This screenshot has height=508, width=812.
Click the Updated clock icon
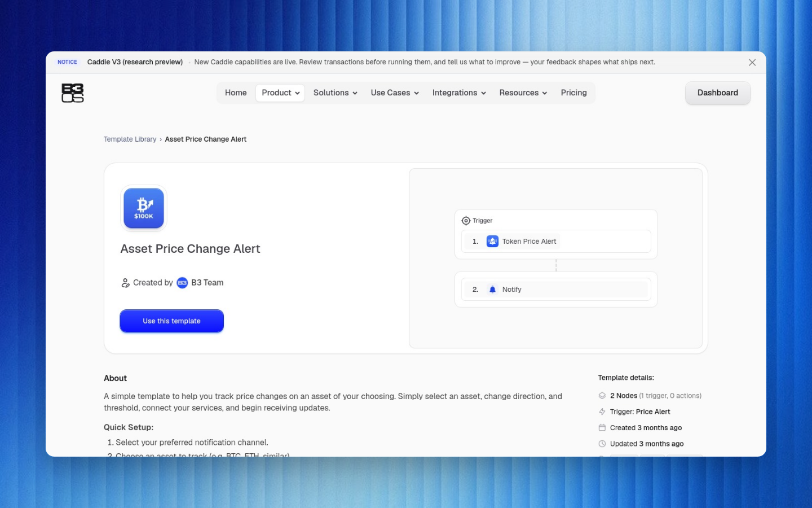coord(602,444)
